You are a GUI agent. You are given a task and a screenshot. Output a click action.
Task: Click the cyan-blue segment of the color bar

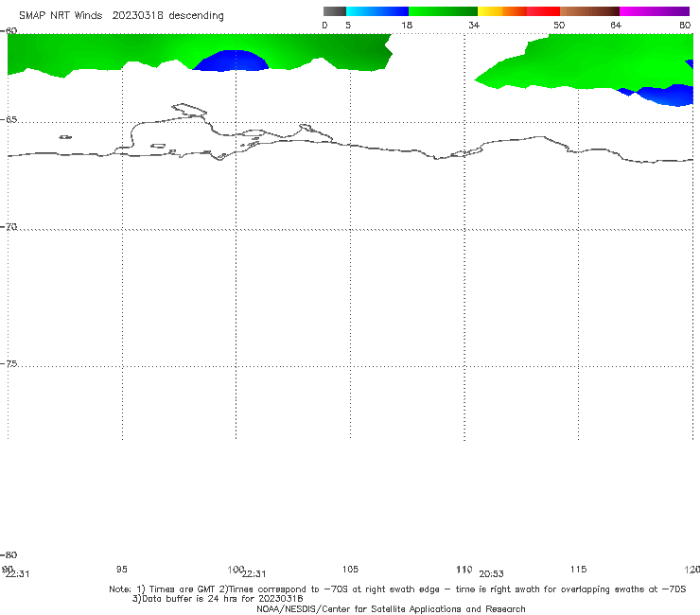pos(377,11)
